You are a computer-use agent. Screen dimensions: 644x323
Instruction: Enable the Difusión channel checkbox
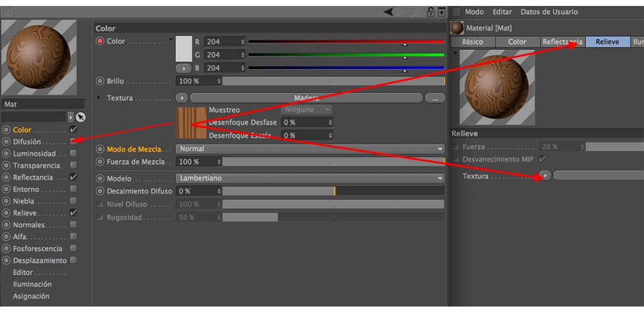click(74, 141)
